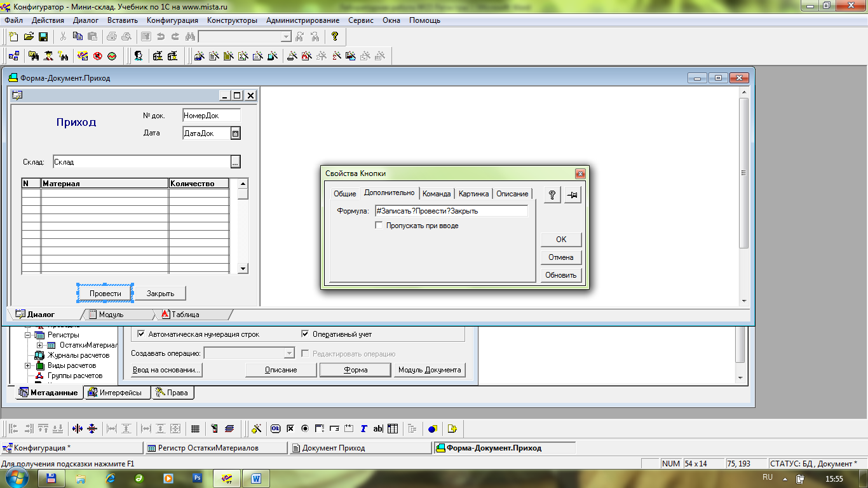The width and height of the screenshot is (868, 488).
Task: Switch to Команда tab in properties dialog
Action: click(x=437, y=194)
